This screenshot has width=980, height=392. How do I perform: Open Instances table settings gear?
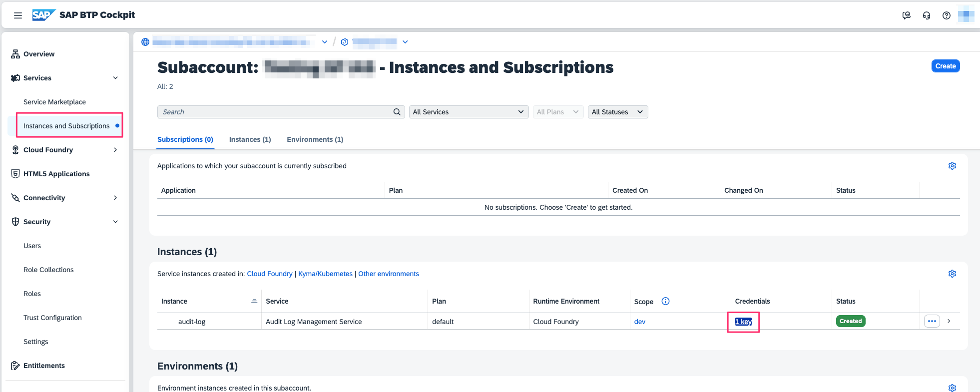coord(952,274)
